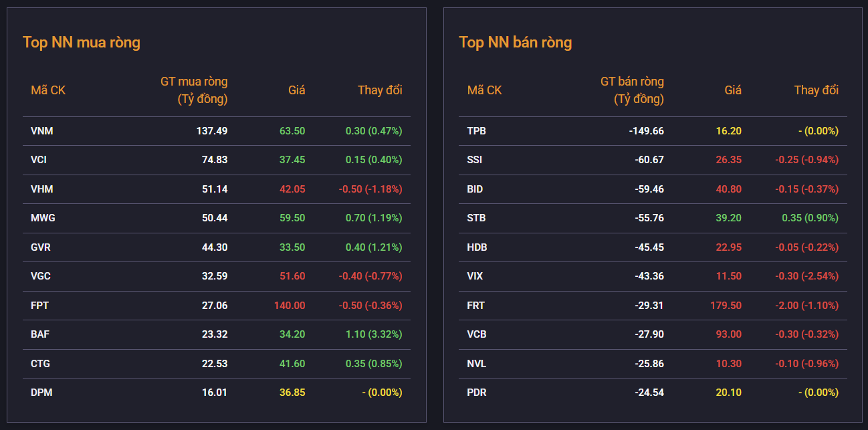
Task: Click VCI net buy value 74.83
Action: click(215, 160)
